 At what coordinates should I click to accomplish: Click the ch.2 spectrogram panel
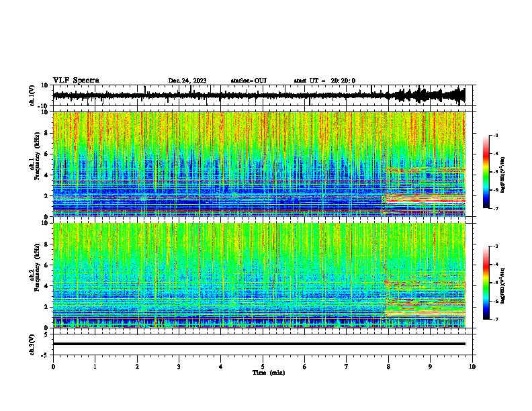tap(259, 275)
